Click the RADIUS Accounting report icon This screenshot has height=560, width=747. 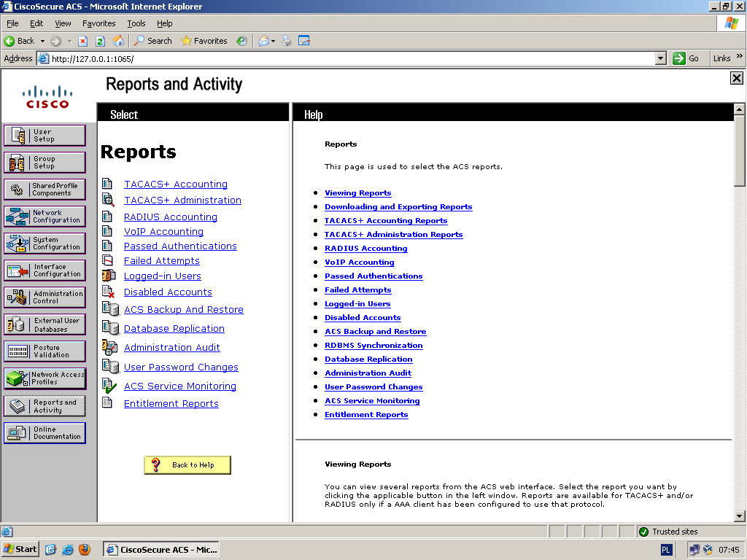tap(107, 217)
